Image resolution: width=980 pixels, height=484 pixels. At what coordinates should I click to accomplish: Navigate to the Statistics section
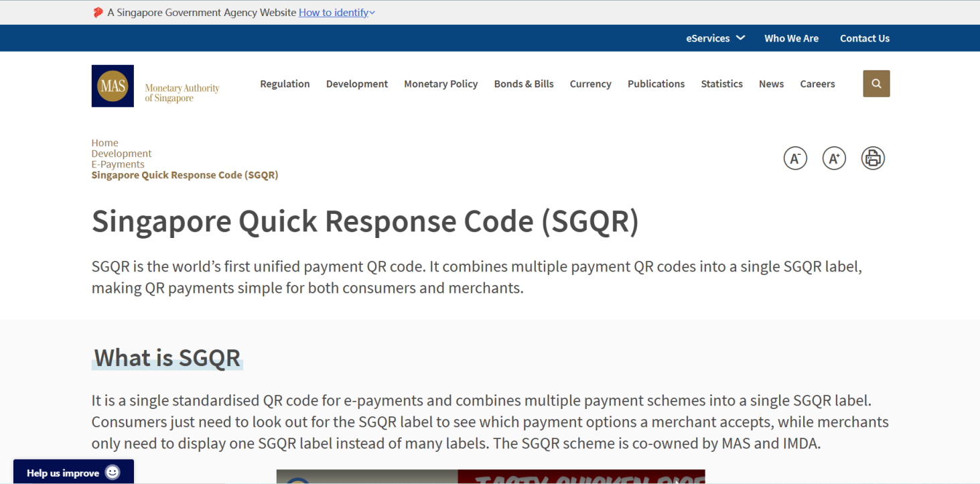pyautogui.click(x=721, y=84)
